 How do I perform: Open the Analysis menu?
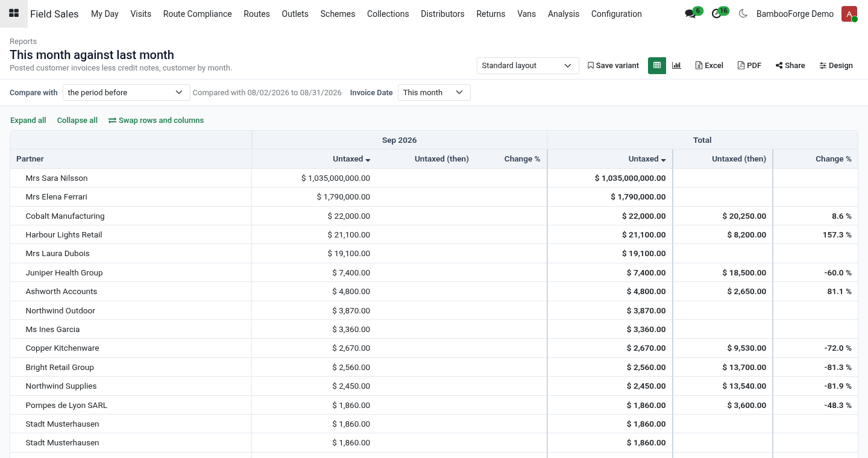(x=564, y=14)
